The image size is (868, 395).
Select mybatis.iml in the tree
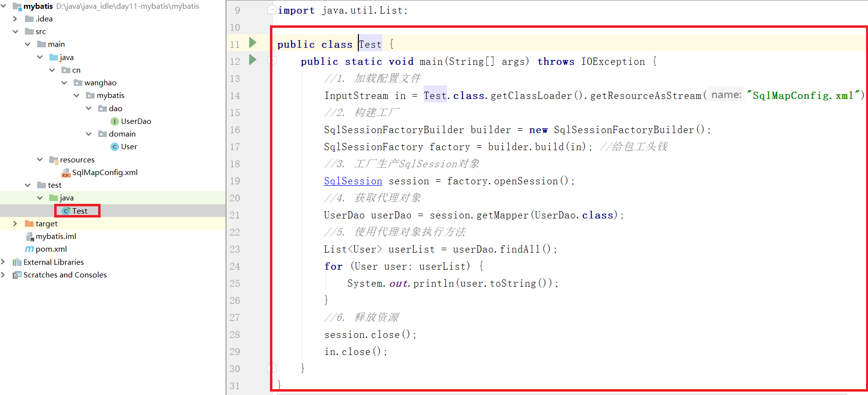point(56,237)
